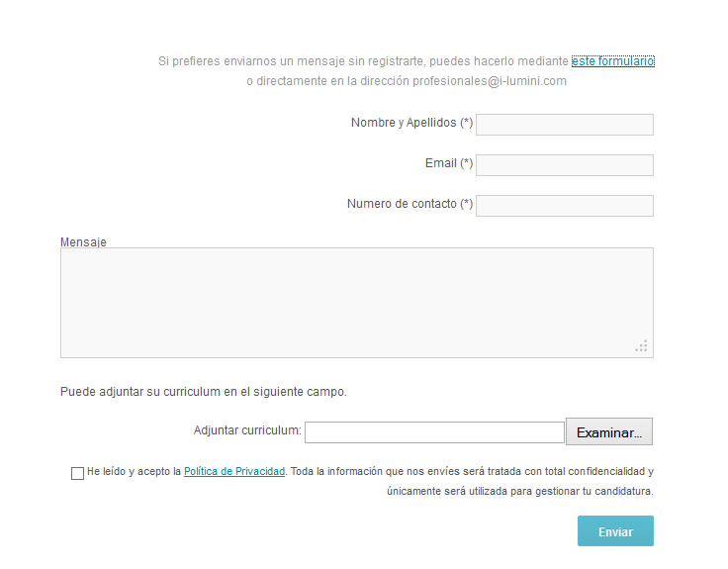Click the "Puede adjuntar su curriculum" sentence

(x=203, y=392)
